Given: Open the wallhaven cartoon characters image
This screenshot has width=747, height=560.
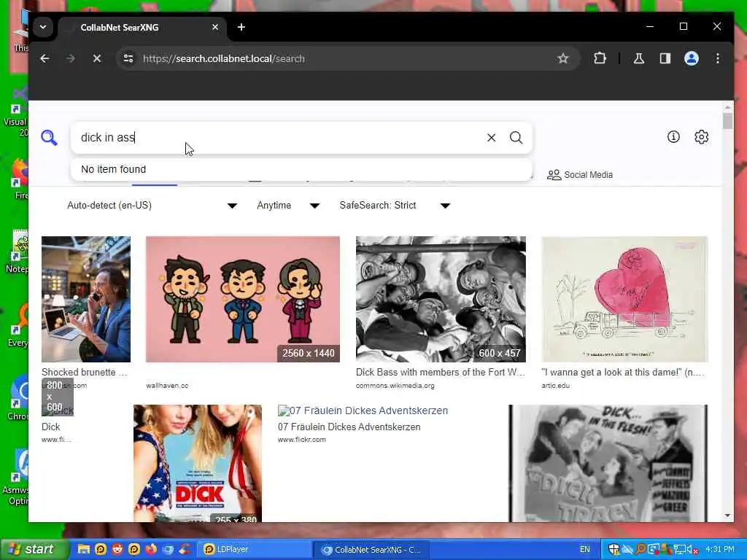Looking at the screenshot, I should (242, 299).
